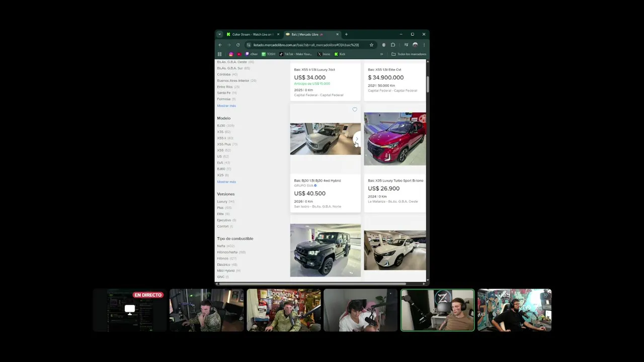The image size is (644, 362).
Task: Open the Kick bookmark
Action: pyautogui.click(x=340, y=54)
